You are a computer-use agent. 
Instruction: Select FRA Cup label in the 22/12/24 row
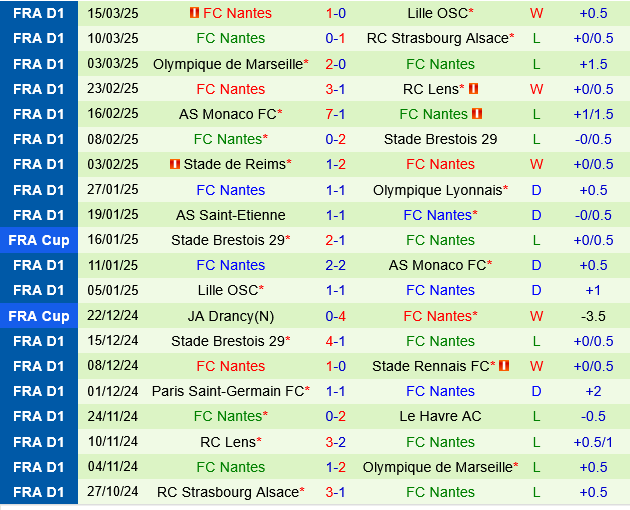(x=39, y=316)
